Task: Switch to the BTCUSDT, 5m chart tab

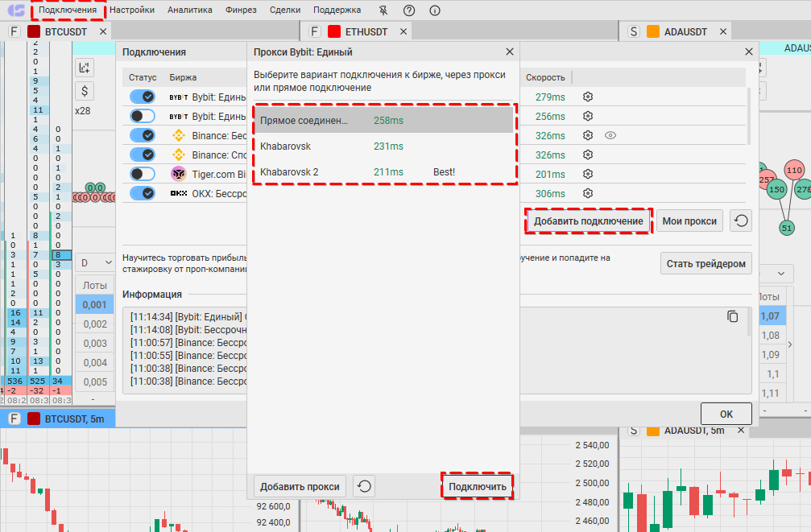Action: (58, 419)
